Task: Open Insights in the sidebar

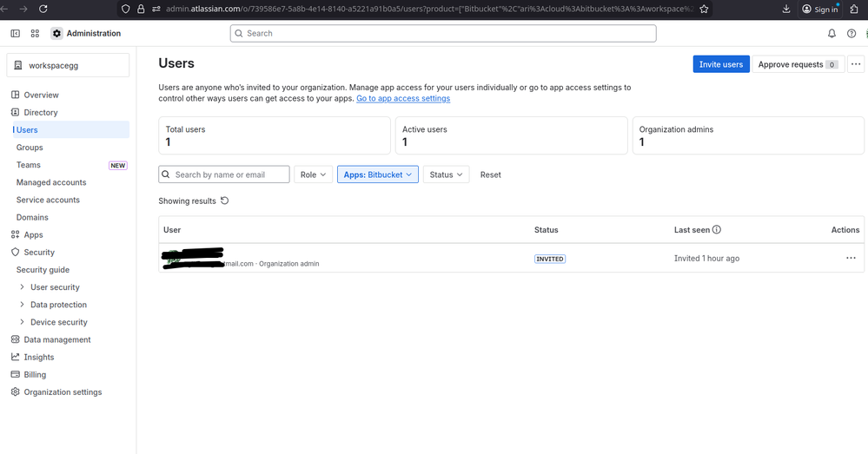Action: pyautogui.click(x=39, y=358)
